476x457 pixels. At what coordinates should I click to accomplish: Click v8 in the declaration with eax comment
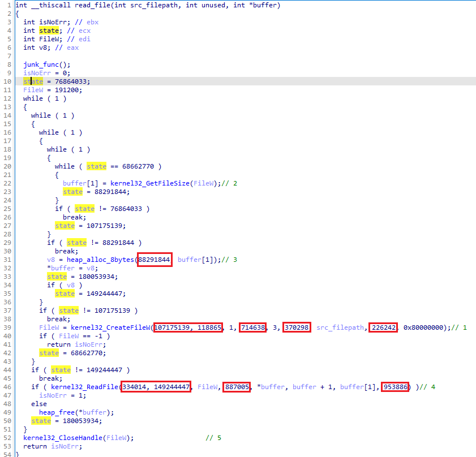[43, 48]
